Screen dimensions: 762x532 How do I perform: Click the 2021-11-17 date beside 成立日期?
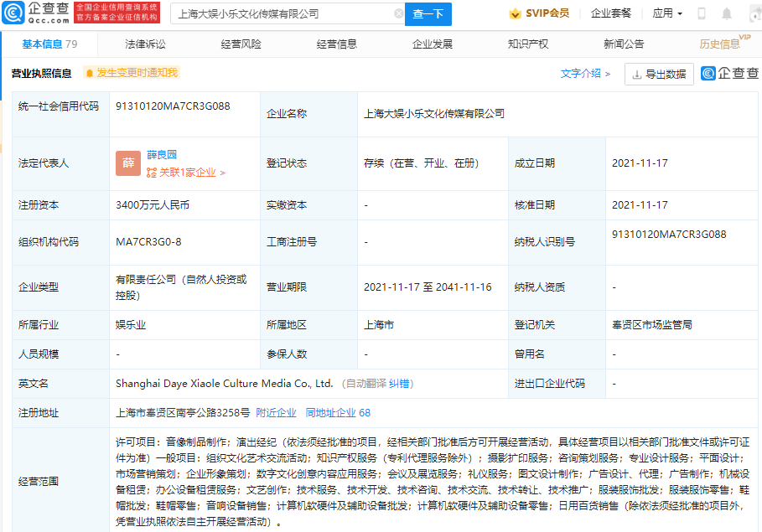click(640, 163)
